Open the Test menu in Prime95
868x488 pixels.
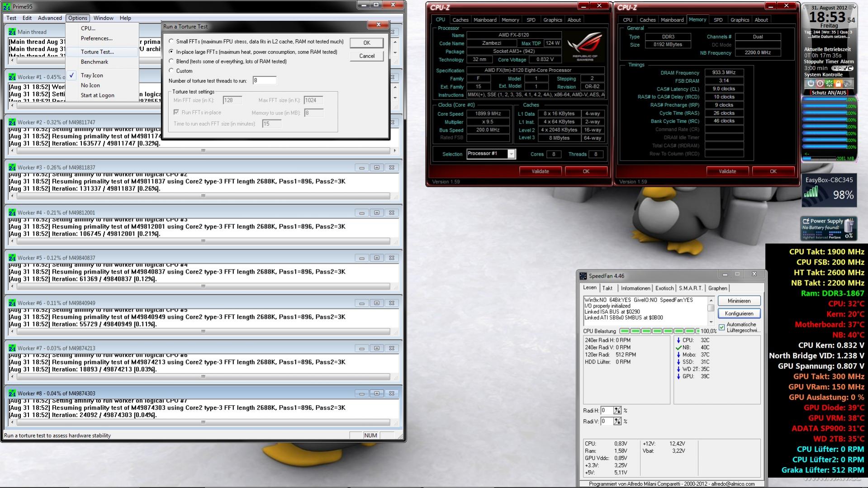coord(11,18)
